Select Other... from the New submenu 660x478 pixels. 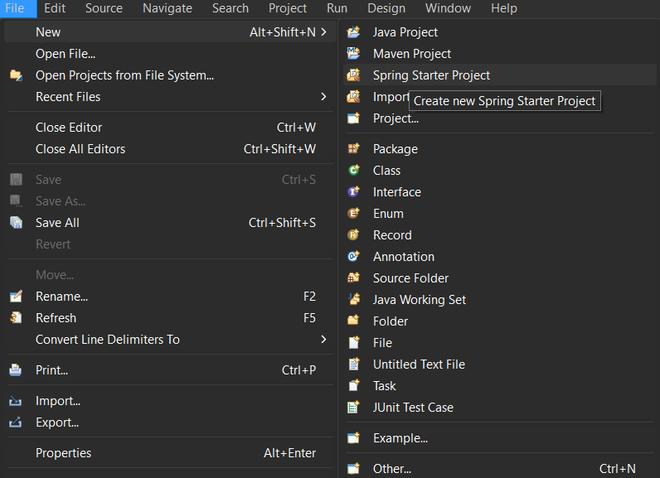pos(392,469)
